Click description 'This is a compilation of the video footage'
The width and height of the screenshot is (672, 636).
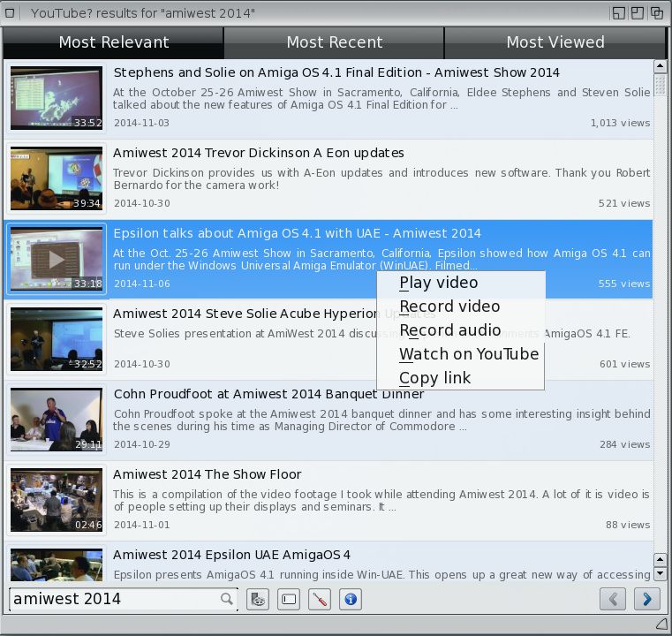(x=381, y=500)
